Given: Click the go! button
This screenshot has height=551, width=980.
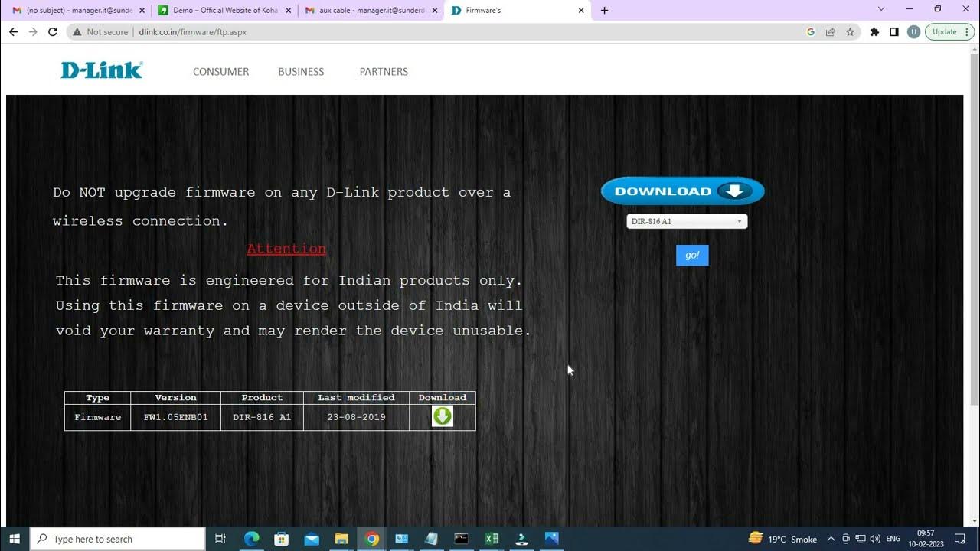Looking at the screenshot, I should click(692, 255).
